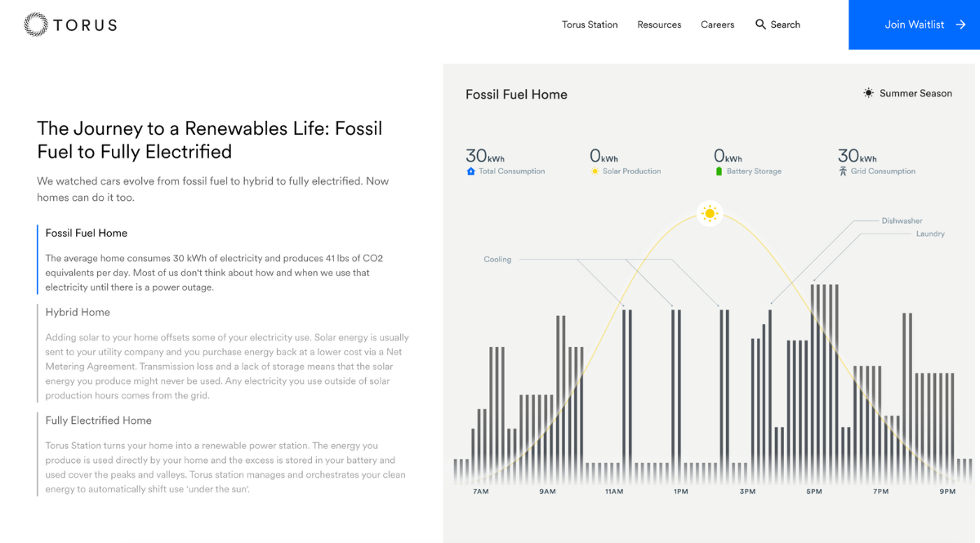Click the house icon by Total Consumption
Viewport: 980px width, 543px height.
click(470, 171)
